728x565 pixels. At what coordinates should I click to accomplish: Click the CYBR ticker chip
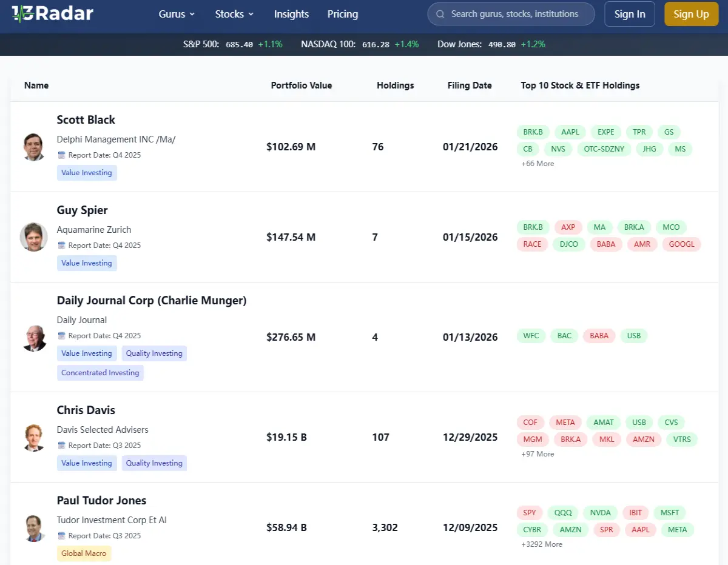[532, 530]
